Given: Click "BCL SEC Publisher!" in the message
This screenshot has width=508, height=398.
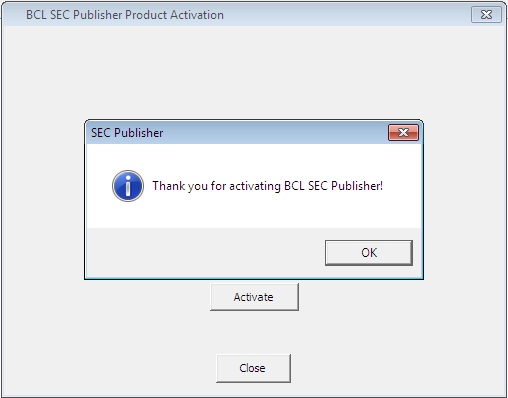Looking at the screenshot, I should coord(333,186).
